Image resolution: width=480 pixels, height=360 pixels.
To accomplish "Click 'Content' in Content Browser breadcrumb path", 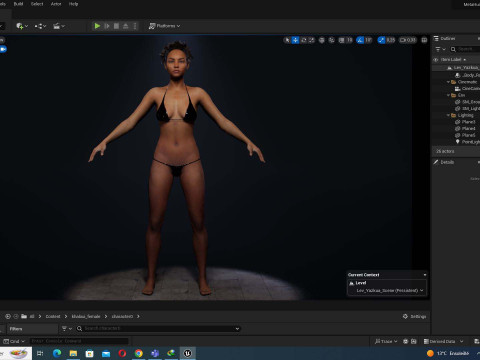I will click(53, 316).
